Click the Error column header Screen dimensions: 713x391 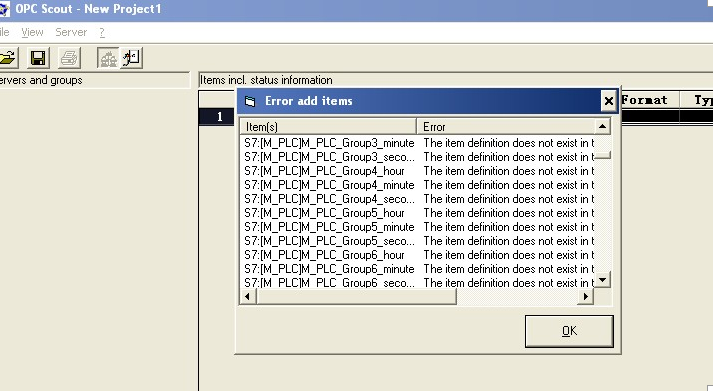tap(505, 126)
